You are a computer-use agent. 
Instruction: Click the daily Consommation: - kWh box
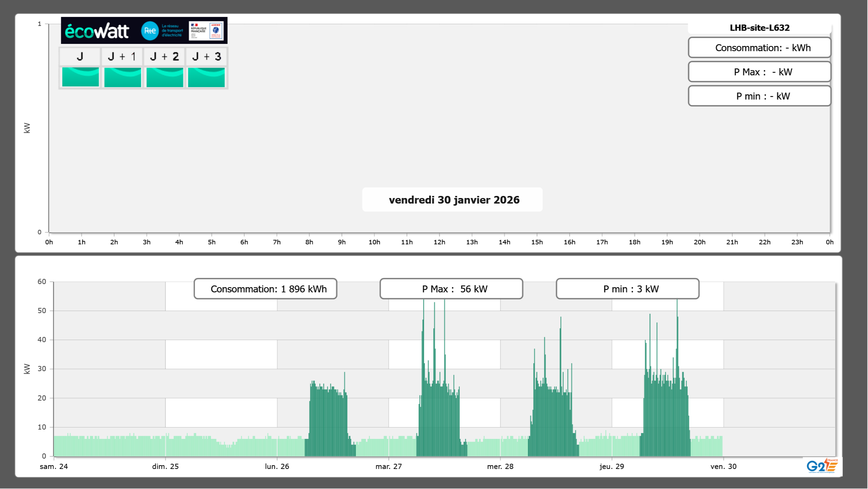point(759,48)
